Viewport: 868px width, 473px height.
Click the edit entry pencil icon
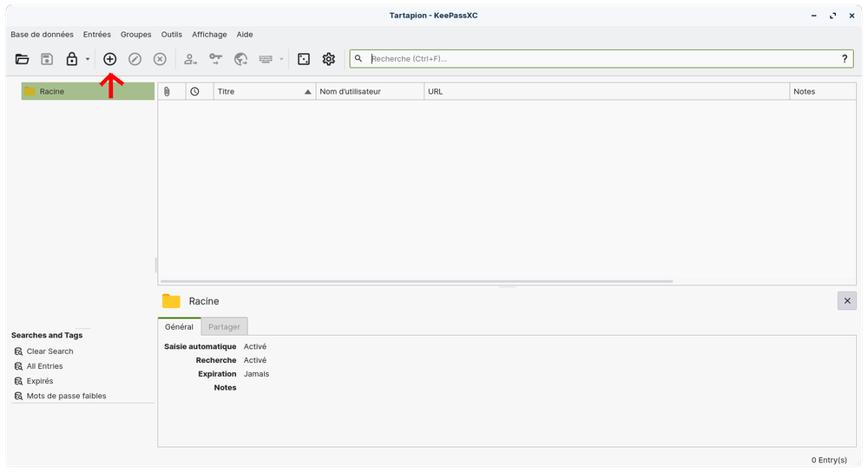tap(135, 59)
